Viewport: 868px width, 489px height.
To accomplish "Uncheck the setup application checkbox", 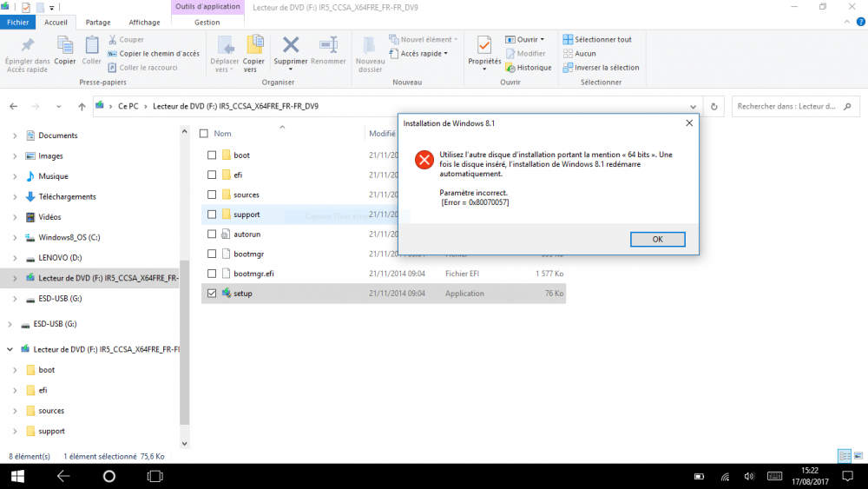I will [x=212, y=294].
